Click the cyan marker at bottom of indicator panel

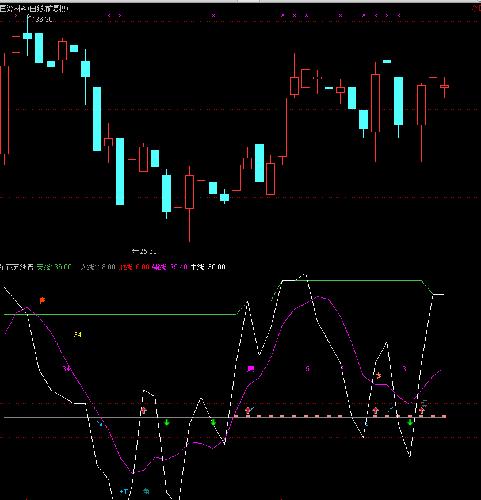pos(124,491)
